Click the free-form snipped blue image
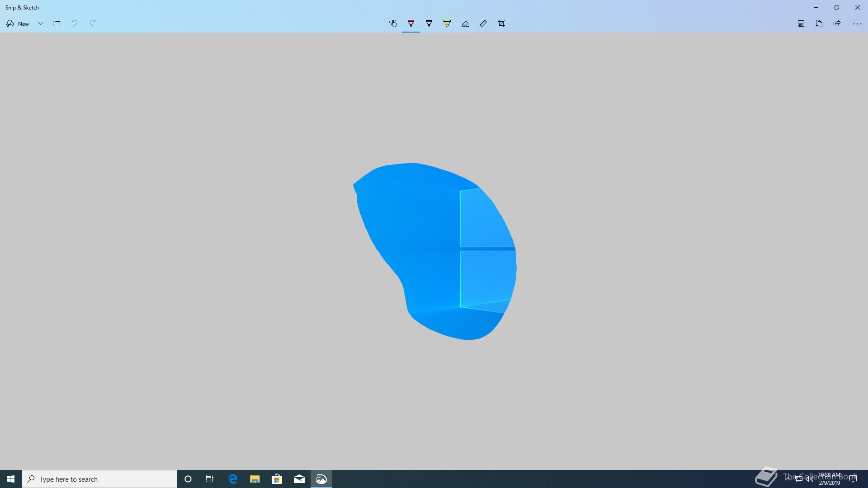The height and width of the screenshot is (488, 868). (434, 251)
